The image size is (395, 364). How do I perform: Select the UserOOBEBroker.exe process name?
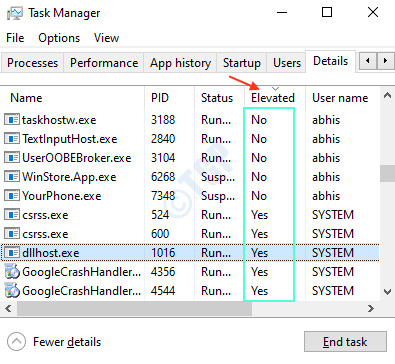click(x=77, y=158)
